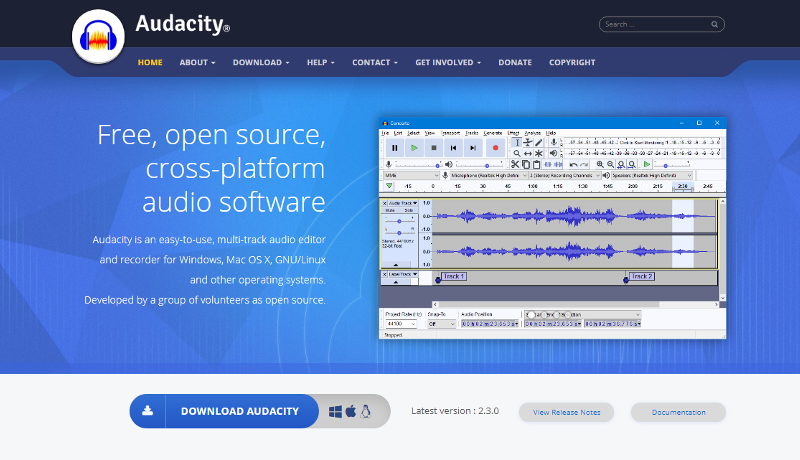Viewport: 800px width, 460px height.
Task: Expand the ABOUT navigation dropdown
Action: (197, 62)
